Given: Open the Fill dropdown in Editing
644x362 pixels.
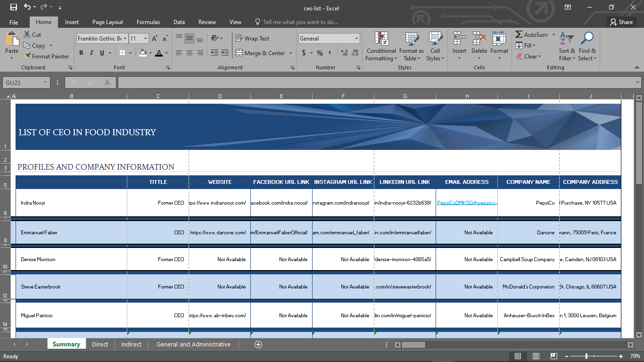Looking at the screenshot, I should point(525,46).
